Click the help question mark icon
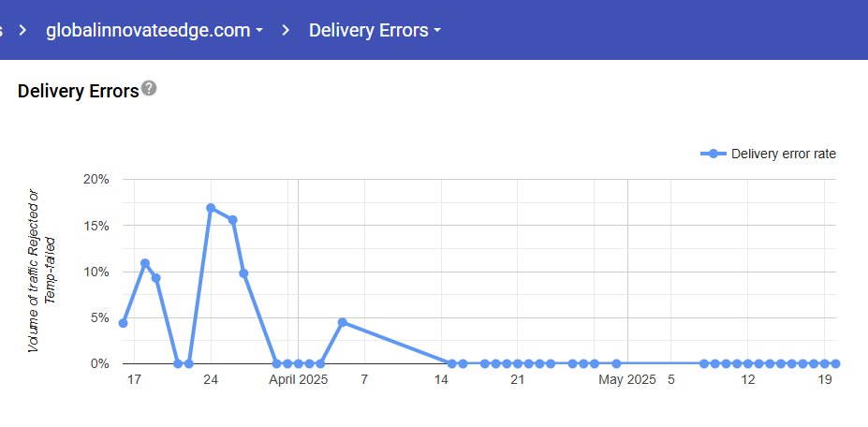The width and height of the screenshot is (868, 427). 149,89
